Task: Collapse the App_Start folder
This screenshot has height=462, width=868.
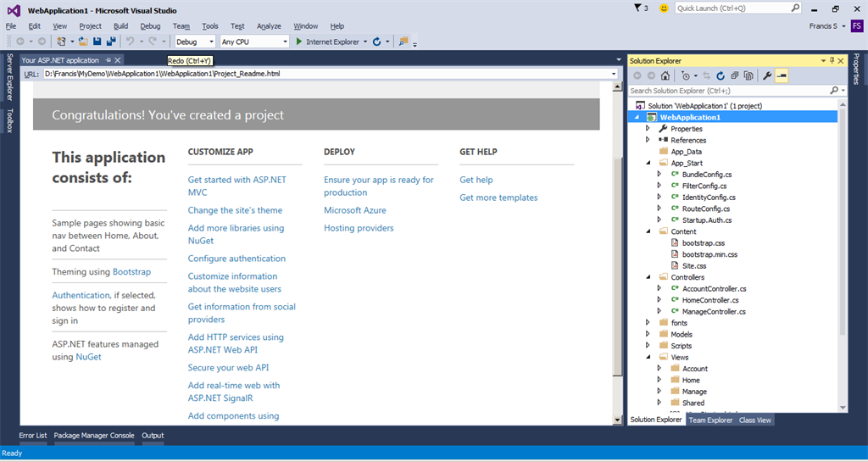Action: [648, 163]
